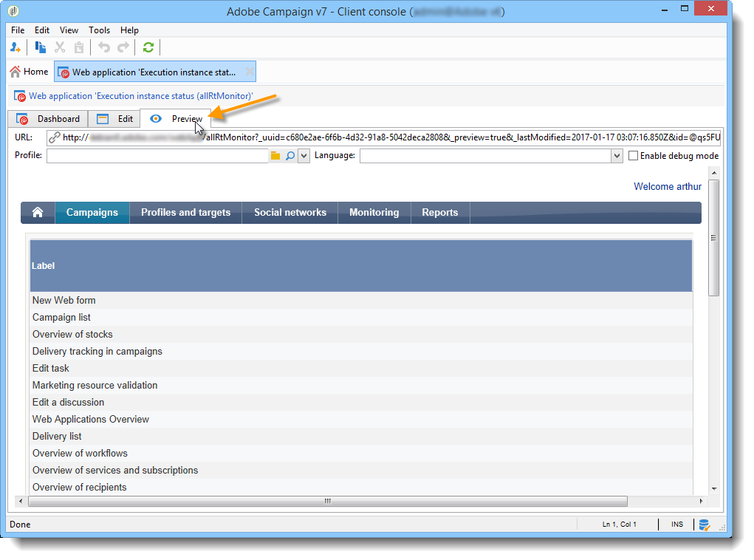Screen dimensions: 754x560
Task: Click the Paste clipboard toolbar icon
Action: (79, 47)
